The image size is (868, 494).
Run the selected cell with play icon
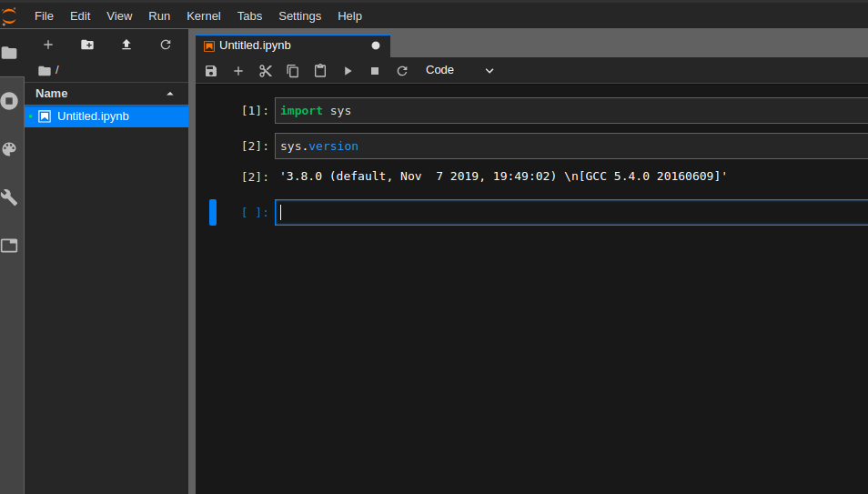[x=348, y=71]
